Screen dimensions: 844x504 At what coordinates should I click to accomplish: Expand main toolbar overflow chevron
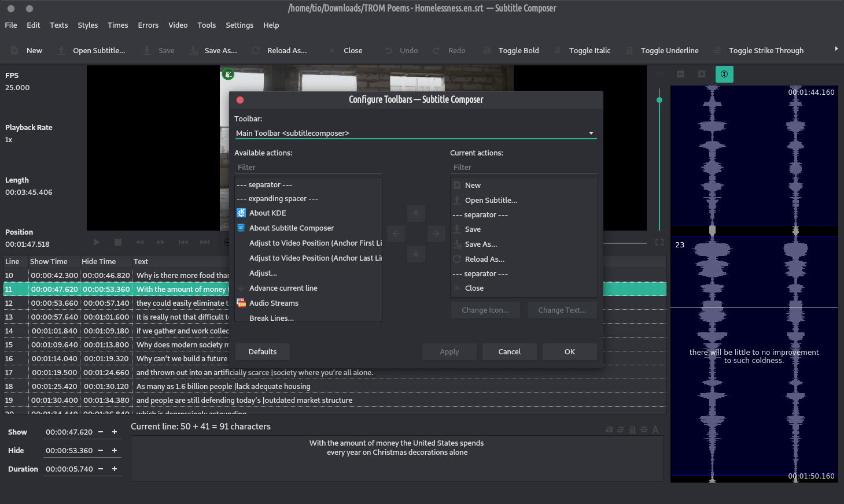pyautogui.click(x=836, y=49)
